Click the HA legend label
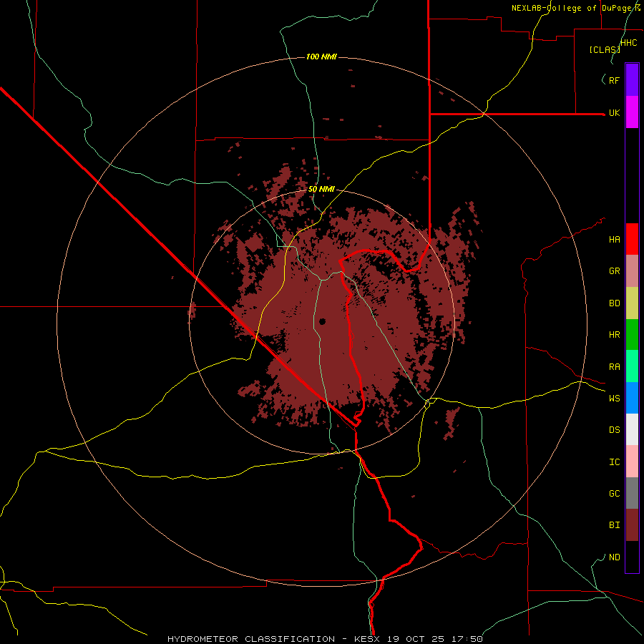Screen dimensions: 644x644 pos(614,240)
